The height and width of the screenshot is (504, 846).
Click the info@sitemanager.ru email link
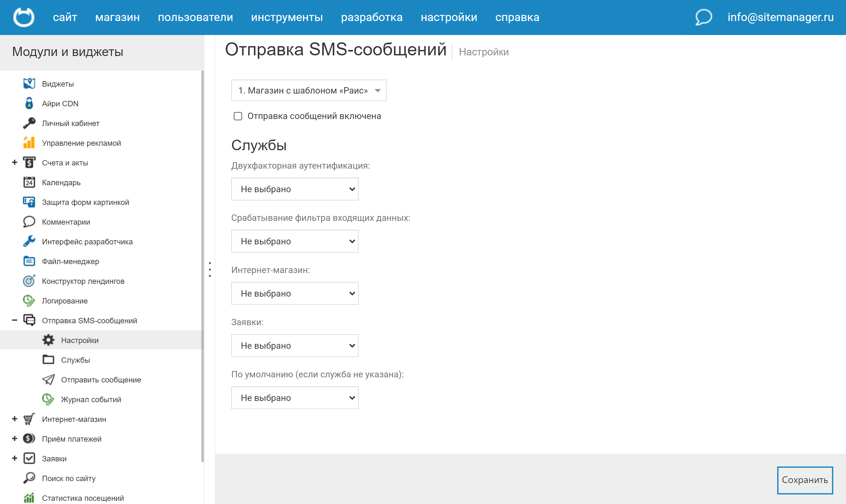(780, 17)
